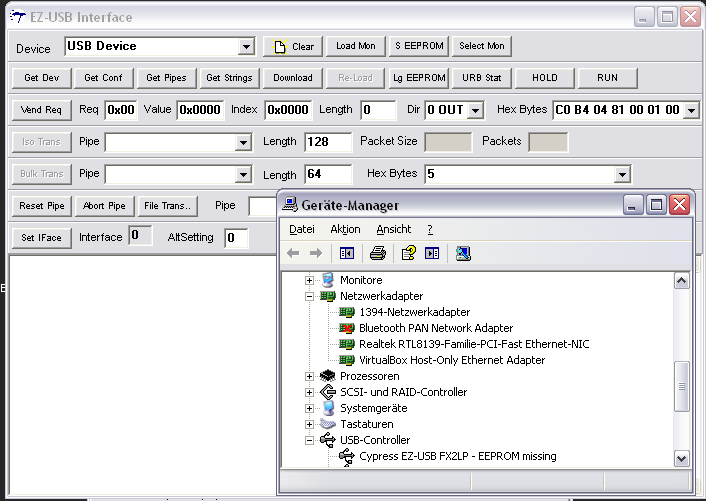Open the ? help menu

(430, 230)
